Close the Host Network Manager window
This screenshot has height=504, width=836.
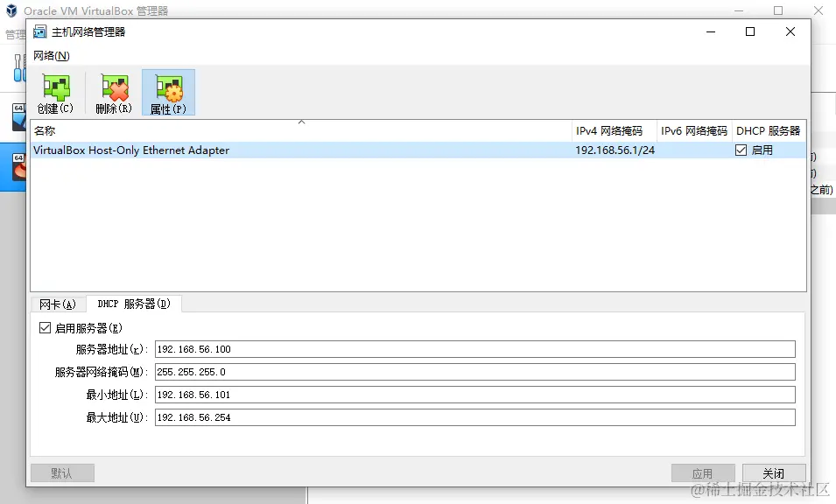tap(790, 32)
